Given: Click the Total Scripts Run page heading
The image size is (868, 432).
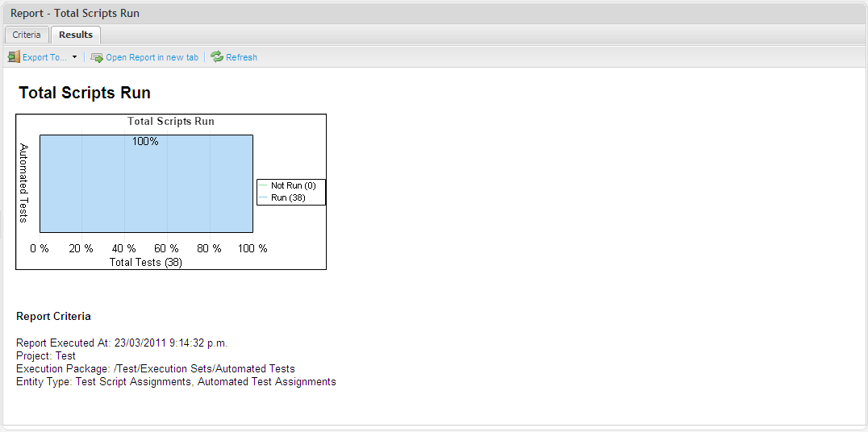Looking at the screenshot, I should point(85,93).
